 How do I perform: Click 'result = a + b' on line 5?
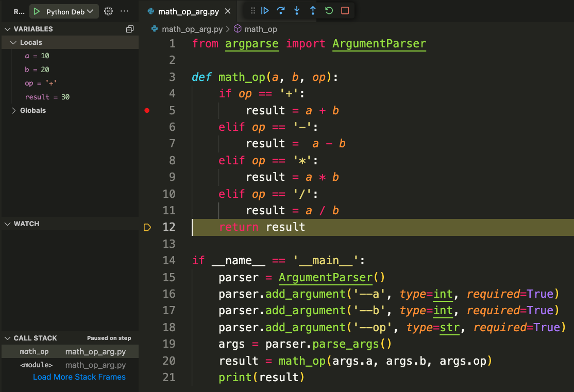(x=292, y=111)
